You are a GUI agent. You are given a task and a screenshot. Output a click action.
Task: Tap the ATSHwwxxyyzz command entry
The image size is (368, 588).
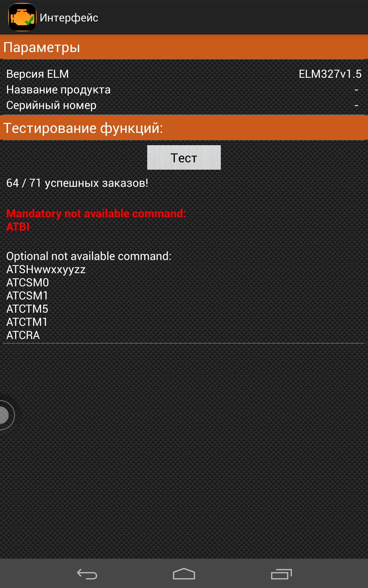click(46, 269)
